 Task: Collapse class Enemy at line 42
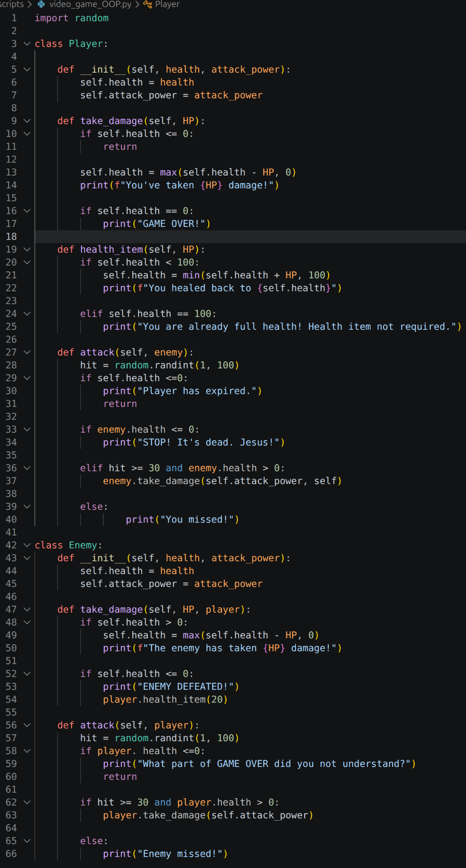coord(27,545)
